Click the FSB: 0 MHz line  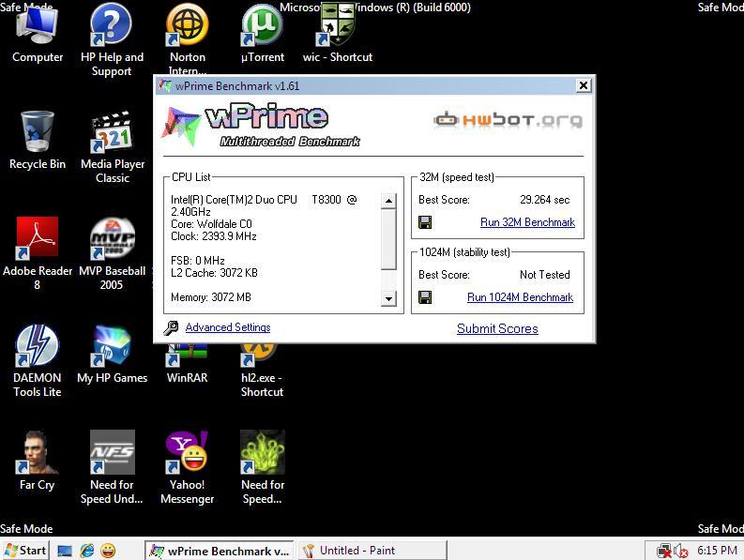(197, 261)
